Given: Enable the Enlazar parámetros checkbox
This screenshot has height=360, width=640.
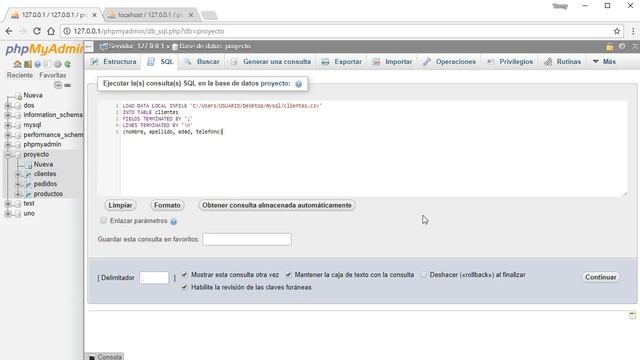Looking at the screenshot, I should (103, 220).
